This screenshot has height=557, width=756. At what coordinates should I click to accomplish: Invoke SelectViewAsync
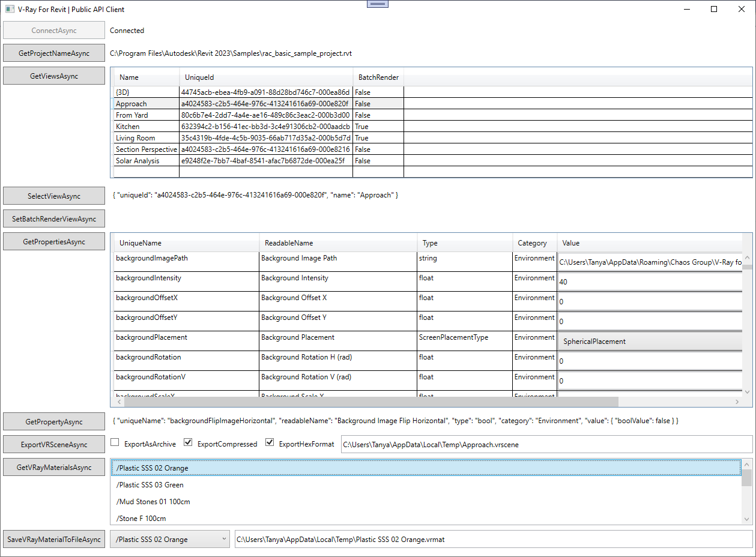[x=54, y=196]
